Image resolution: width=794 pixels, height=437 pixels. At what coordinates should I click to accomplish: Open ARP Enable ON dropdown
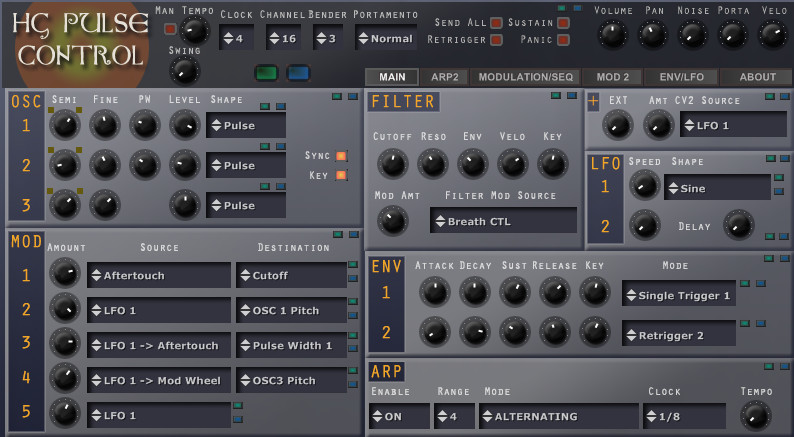tap(400, 416)
